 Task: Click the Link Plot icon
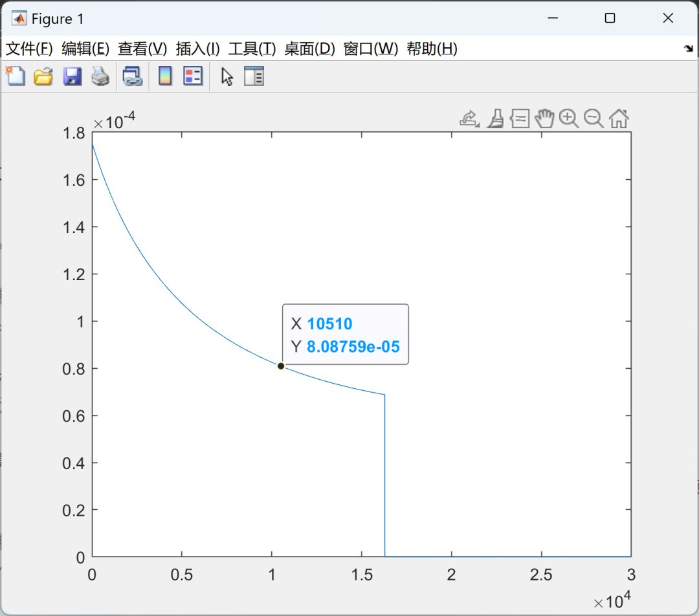click(x=133, y=76)
